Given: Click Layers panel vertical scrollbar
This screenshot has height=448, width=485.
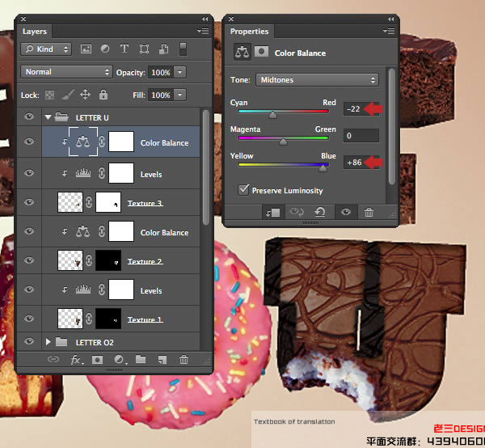Looking at the screenshot, I should (205, 167).
